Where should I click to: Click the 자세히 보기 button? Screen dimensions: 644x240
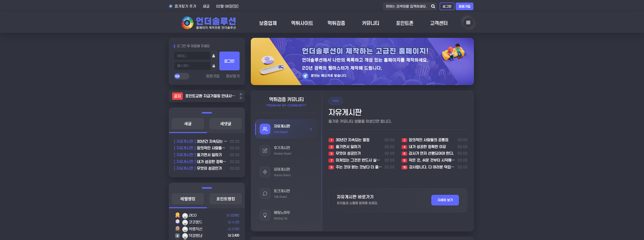pos(445,200)
